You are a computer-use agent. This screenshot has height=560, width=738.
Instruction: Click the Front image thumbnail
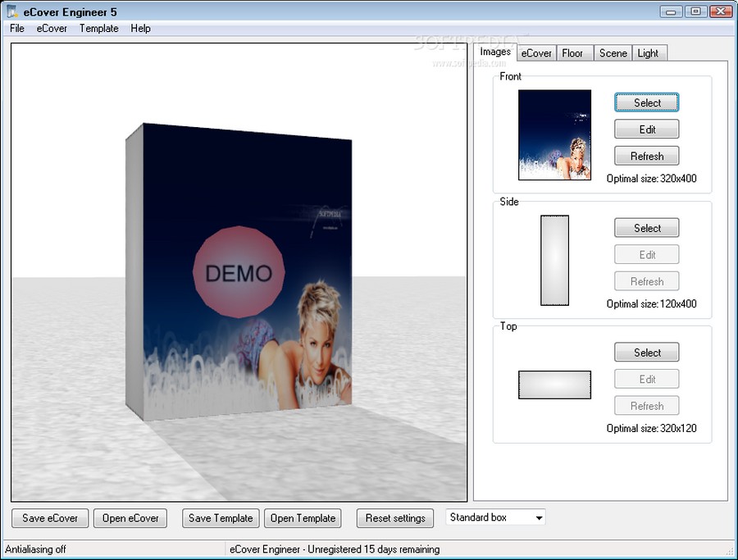[x=554, y=135]
